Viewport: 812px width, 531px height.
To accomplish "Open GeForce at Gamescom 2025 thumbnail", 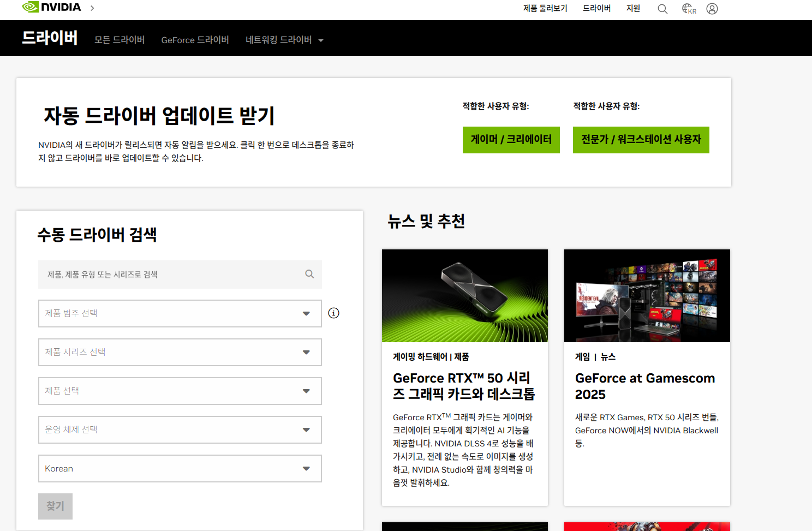I will click(647, 296).
